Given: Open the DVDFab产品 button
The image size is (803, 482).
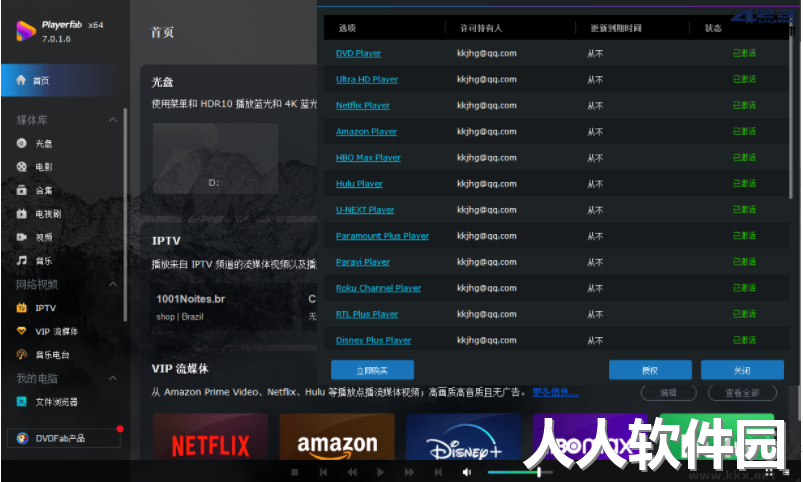Looking at the screenshot, I should (x=64, y=438).
